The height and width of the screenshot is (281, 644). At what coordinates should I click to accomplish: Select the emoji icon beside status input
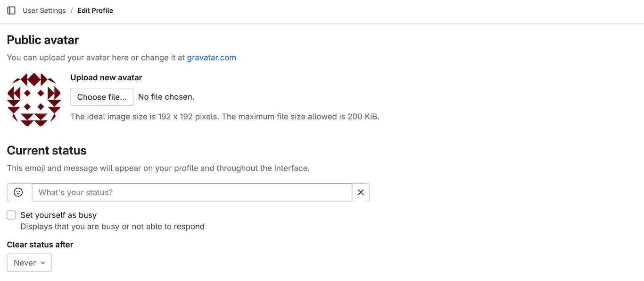pyautogui.click(x=18, y=192)
